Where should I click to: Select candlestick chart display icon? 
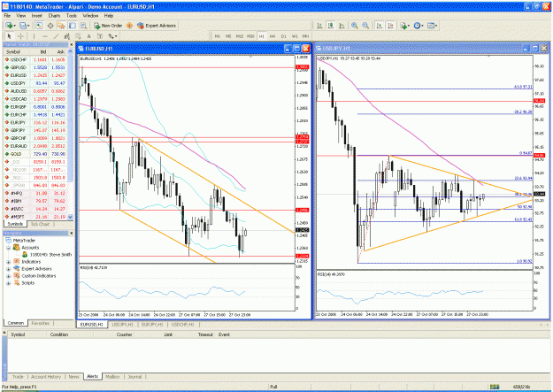point(331,26)
